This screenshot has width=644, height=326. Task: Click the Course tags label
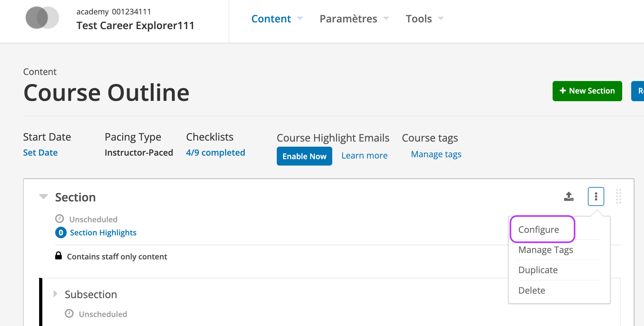click(430, 138)
